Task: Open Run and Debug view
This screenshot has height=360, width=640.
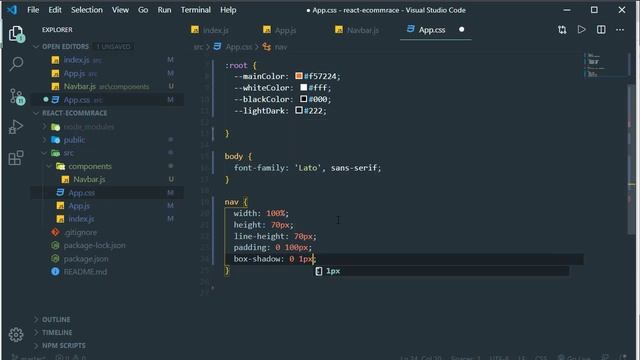Action: tap(16, 127)
